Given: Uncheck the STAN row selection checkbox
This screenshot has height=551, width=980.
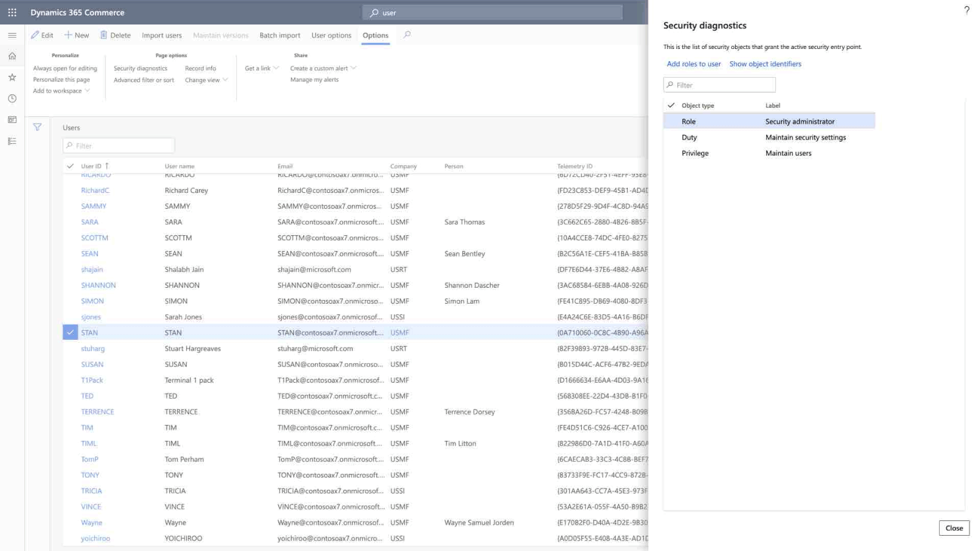Looking at the screenshot, I should [x=70, y=332].
